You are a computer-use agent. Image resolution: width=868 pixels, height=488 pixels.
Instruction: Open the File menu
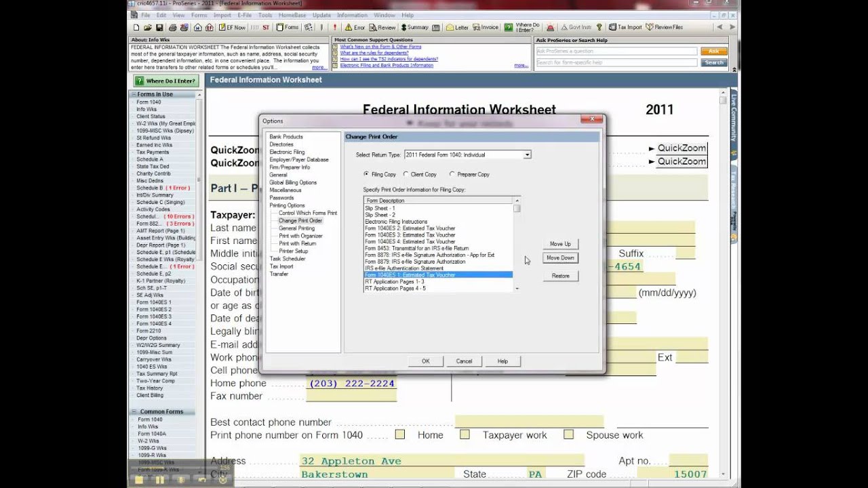click(145, 15)
